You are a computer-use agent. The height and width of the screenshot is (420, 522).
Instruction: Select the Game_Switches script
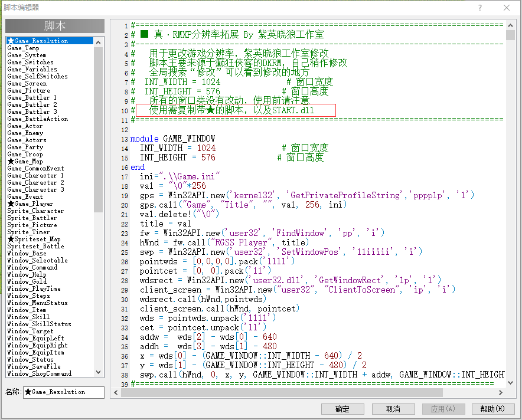(x=50, y=62)
